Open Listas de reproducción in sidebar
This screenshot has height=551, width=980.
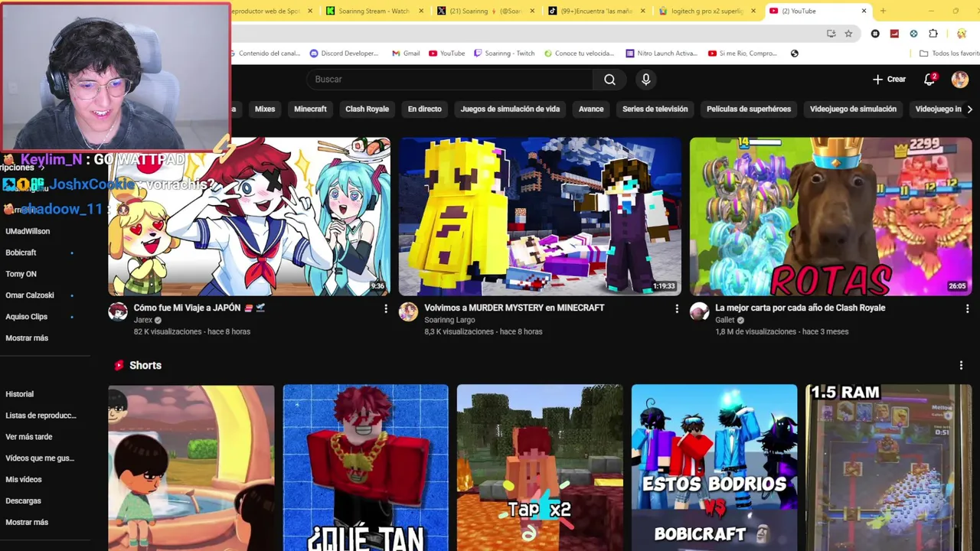(41, 416)
